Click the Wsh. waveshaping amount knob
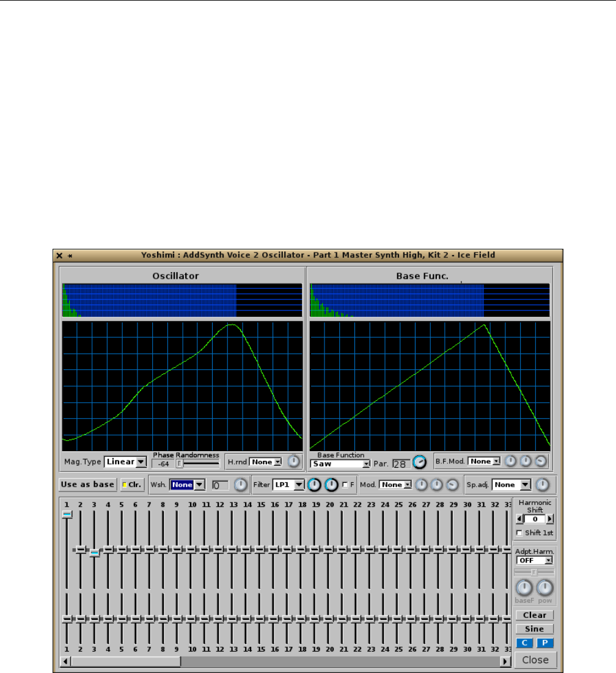The height and width of the screenshot is (673, 616). pyautogui.click(x=241, y=485)
